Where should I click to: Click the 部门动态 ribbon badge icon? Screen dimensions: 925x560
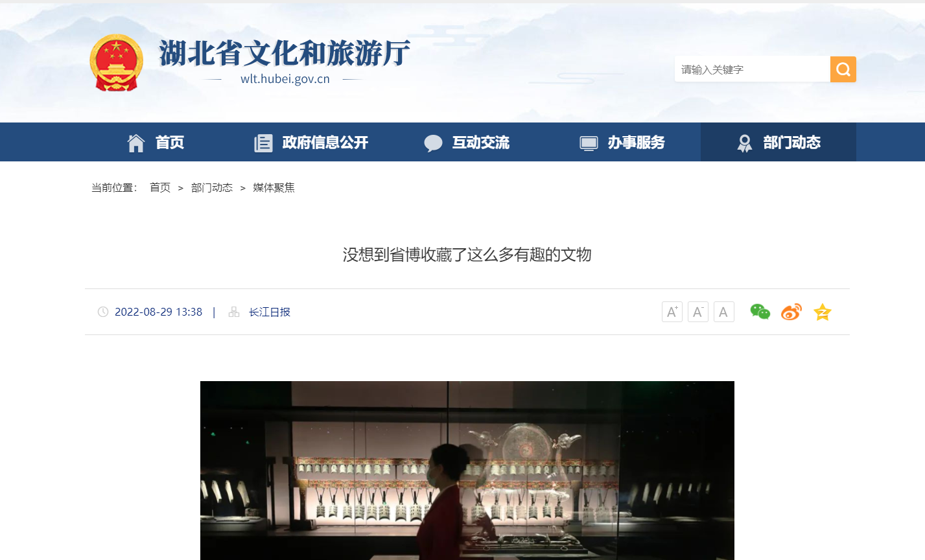tap(745, 143)
